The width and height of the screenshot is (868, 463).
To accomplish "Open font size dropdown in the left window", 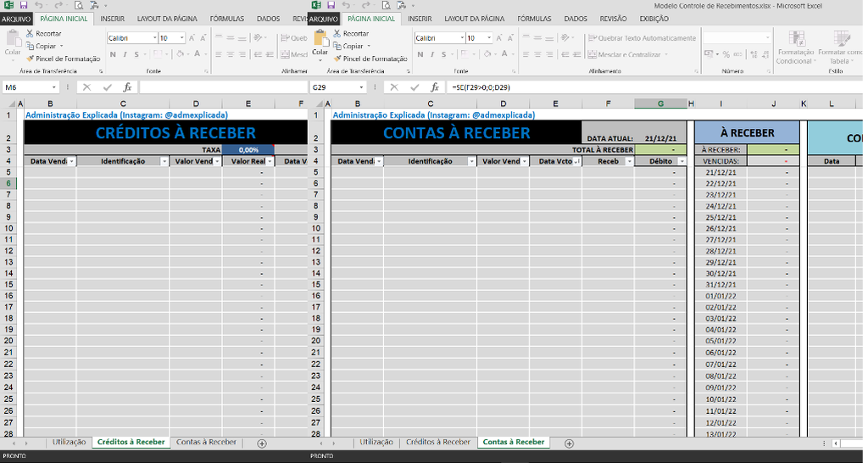I will pos(182,38).
